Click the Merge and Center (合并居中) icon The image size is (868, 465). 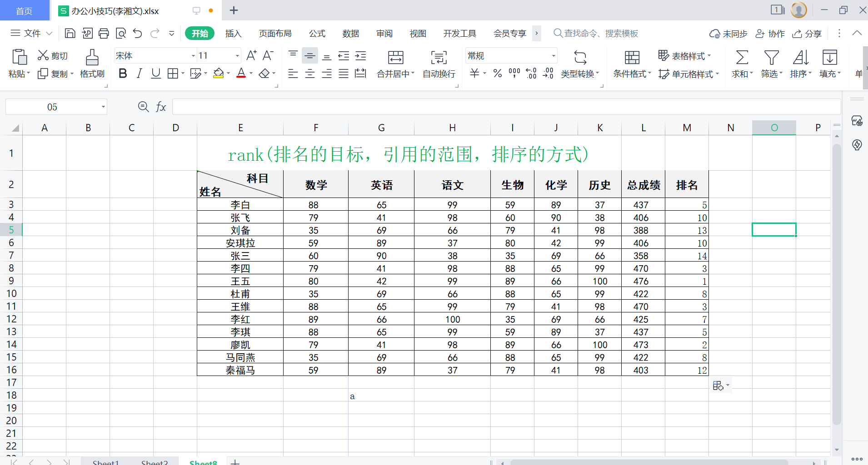(395, 58)
